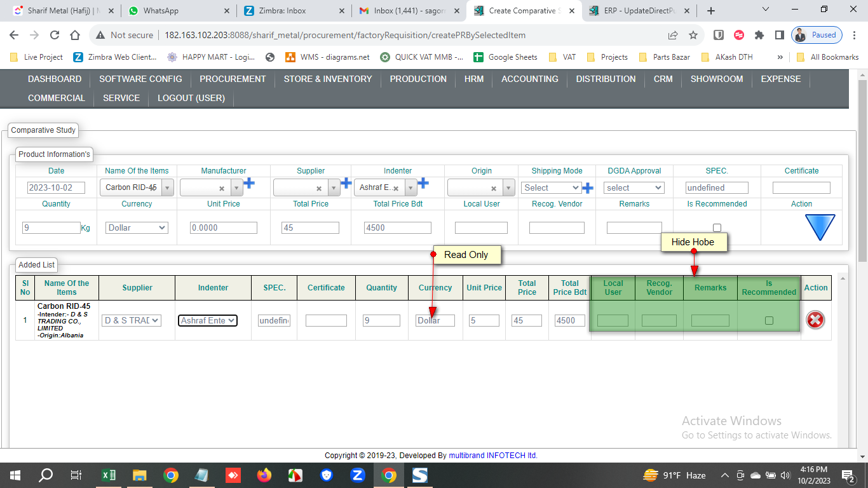Bookmark this page with the star icon
The width and height of the screenshot is (868, 488).
tap(693, 35)
